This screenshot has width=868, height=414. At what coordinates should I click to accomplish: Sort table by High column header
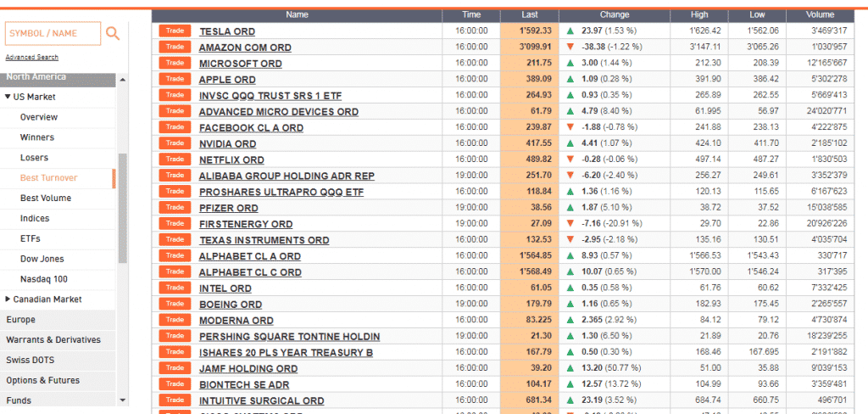[699, 15]
